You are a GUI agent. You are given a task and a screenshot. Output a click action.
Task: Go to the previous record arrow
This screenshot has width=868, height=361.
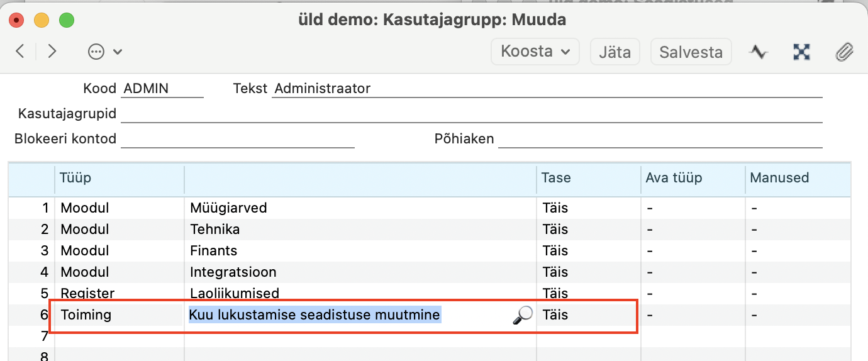coord(20,52)
